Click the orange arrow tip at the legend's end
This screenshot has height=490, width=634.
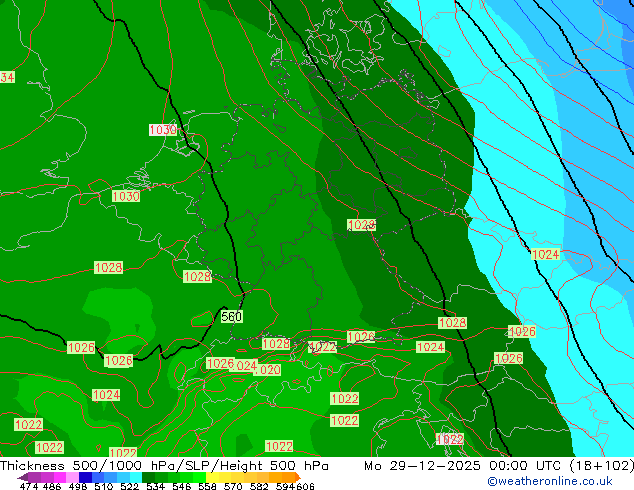(x=298, y=478)
